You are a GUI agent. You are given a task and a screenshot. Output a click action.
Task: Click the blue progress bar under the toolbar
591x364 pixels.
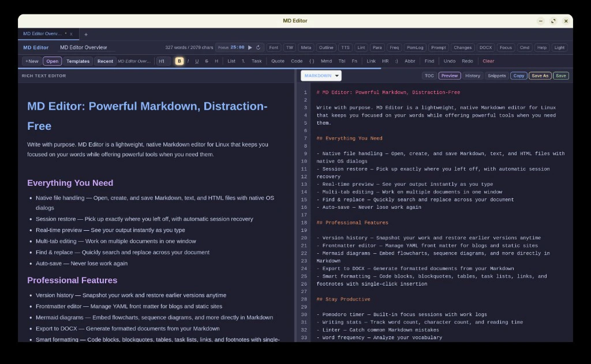(x=199, y=68)
